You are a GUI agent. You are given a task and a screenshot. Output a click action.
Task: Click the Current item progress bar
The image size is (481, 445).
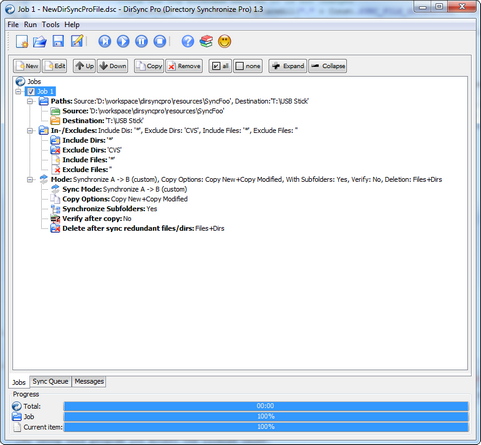266,427
